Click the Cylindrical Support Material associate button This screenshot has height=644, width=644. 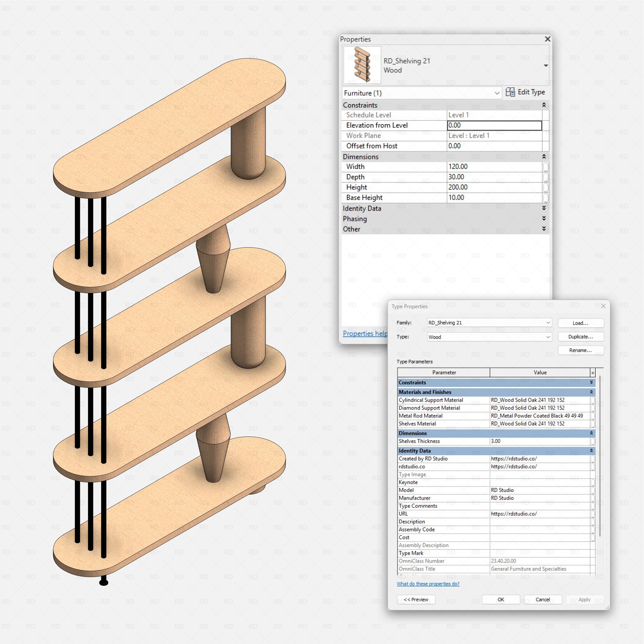[593, 400]
